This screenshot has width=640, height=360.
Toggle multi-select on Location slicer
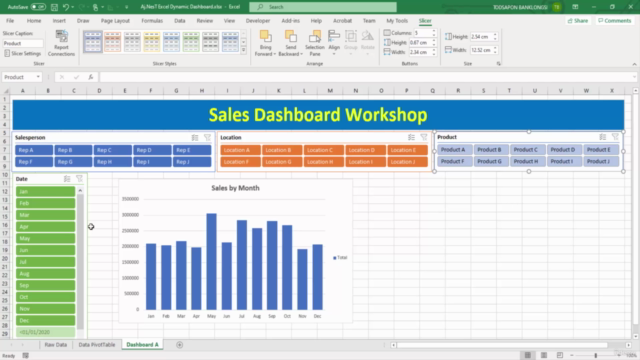coord(411,138)
